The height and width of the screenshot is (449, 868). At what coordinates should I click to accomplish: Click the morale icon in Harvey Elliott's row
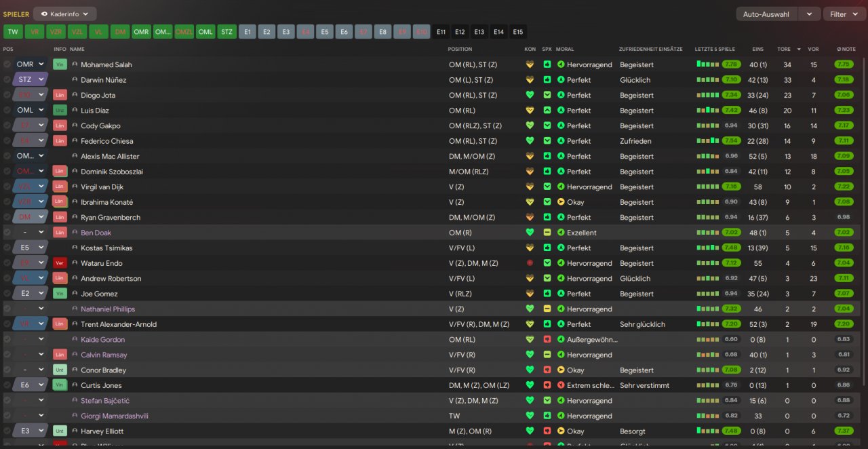[x=561, y=431]
